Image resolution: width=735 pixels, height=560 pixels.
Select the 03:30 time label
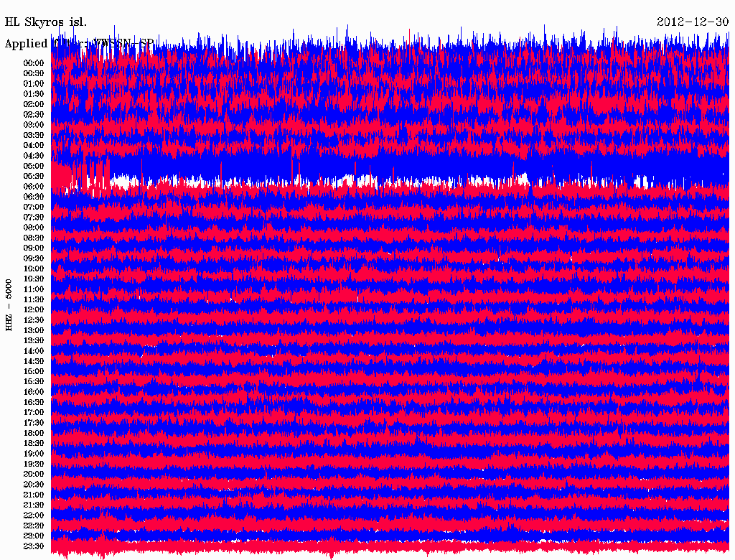tap(34, 135)
